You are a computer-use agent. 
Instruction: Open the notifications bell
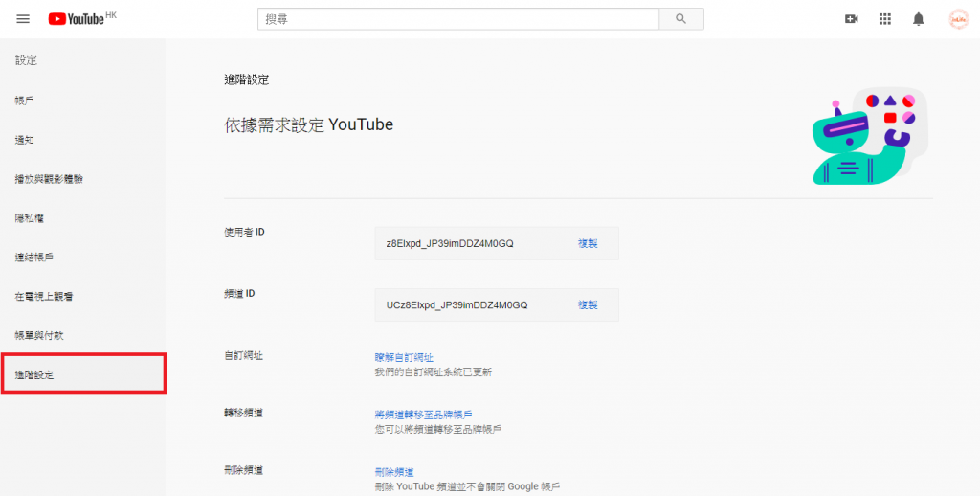pos(919,19)
